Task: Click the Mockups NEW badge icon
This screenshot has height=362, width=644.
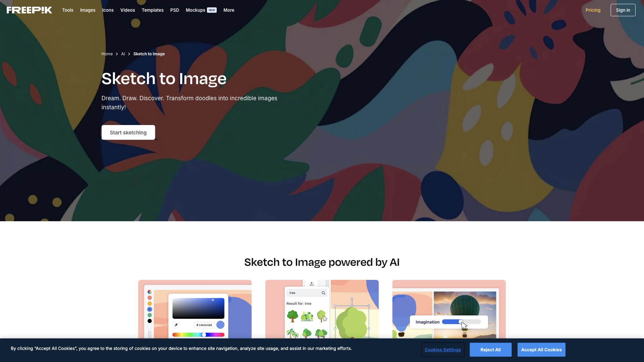Action: coord(212,10)
